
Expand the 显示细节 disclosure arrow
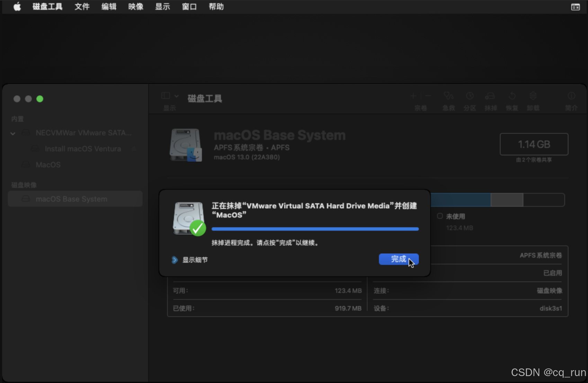(175, 260)
